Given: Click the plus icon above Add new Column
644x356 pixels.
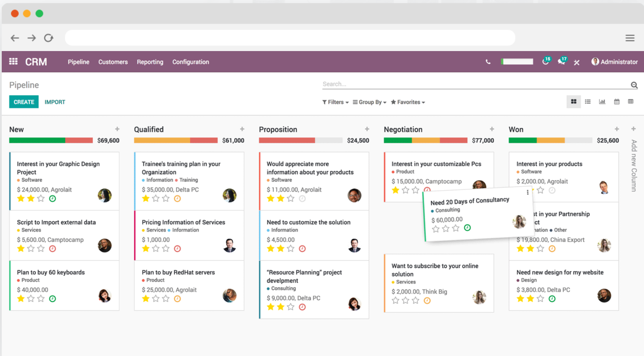Looking at the screenshot, I should [x=634, y=129].
